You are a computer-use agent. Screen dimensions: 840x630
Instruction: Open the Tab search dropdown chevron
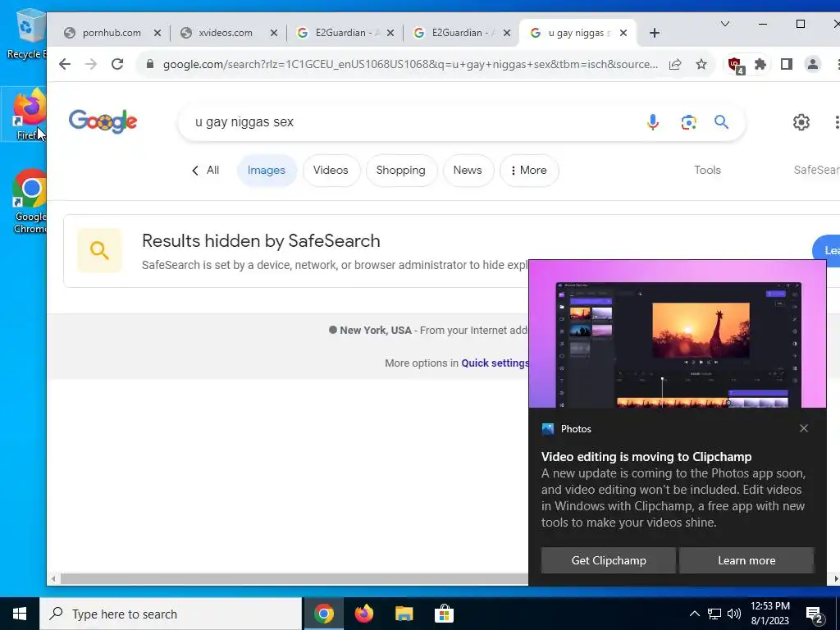725,24
